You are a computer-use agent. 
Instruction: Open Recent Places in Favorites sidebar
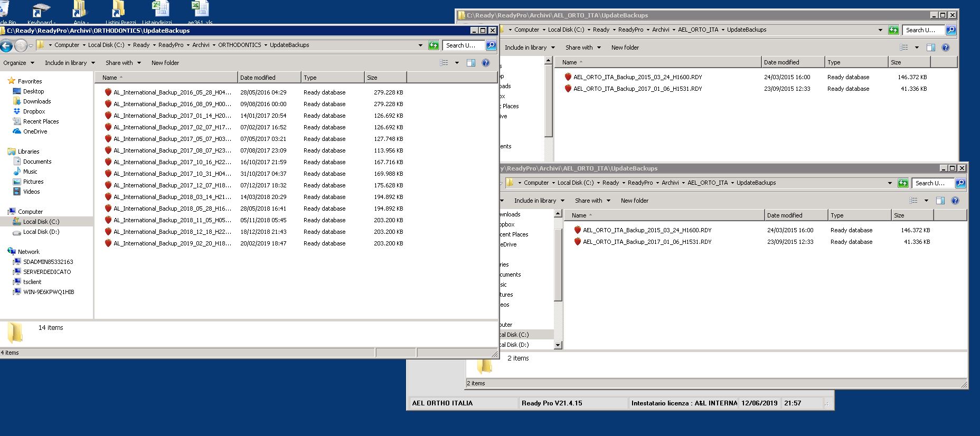(x=41, y=121)
